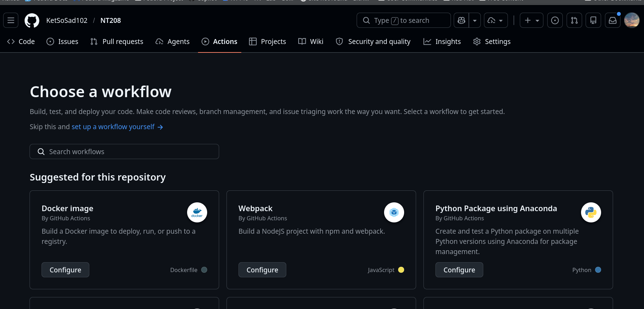
Task: Focus the Type / to search box
Action: click(x=404, y=20)
